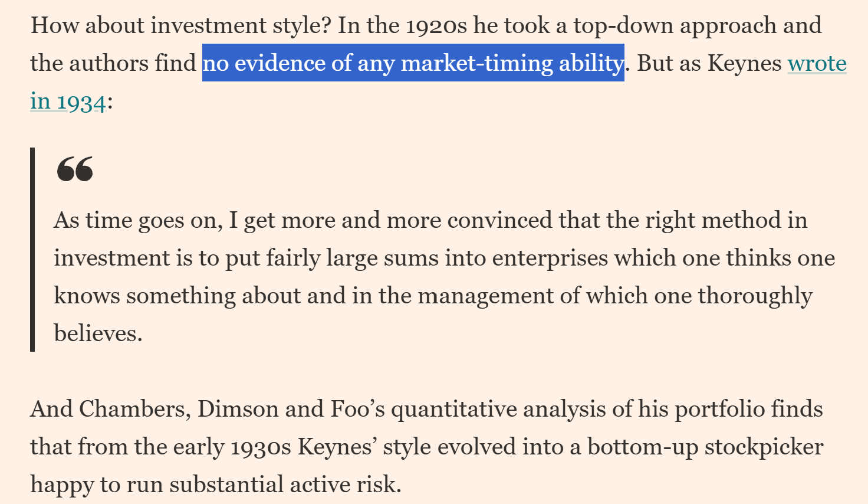This screenshot has height=504, width=868.
Task: Click the words "the authors find"
Action: pos(113,63)
